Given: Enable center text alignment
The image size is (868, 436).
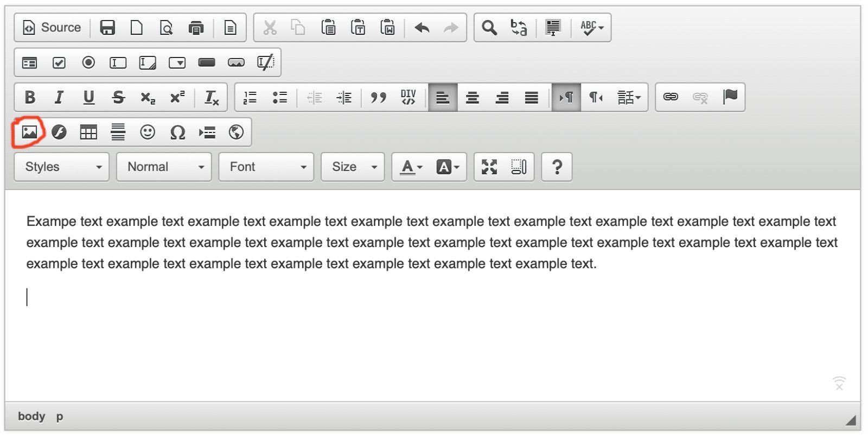Looking at the screenshot, I should [x=473, y=97].
